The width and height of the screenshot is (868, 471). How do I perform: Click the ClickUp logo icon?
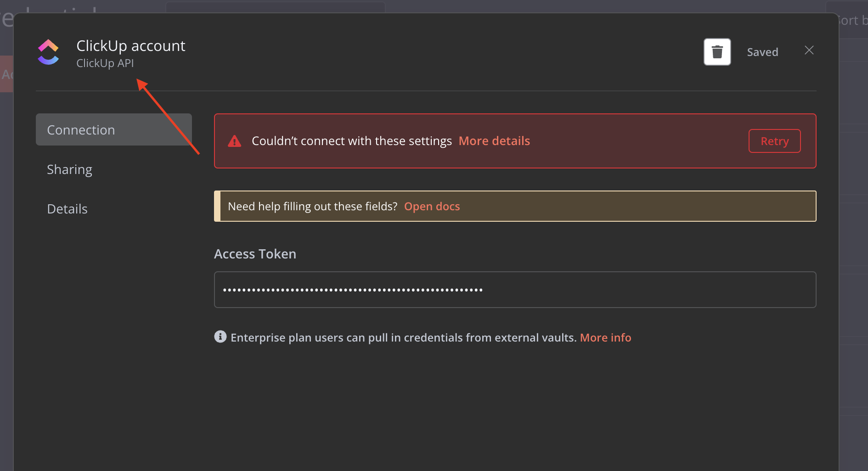coord(48,52)
